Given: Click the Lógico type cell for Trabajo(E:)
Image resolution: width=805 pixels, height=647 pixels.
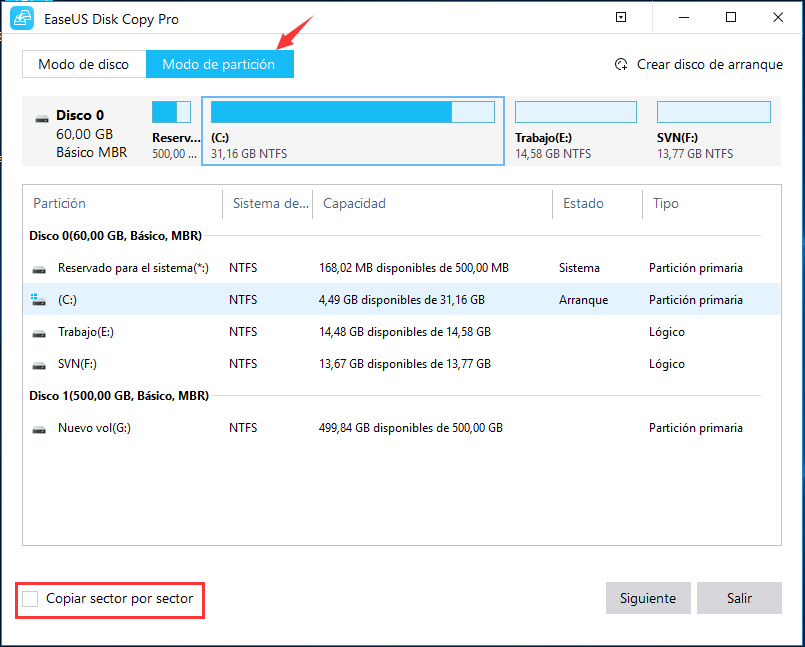Looking at the screenshot, I should pos(666,332).
